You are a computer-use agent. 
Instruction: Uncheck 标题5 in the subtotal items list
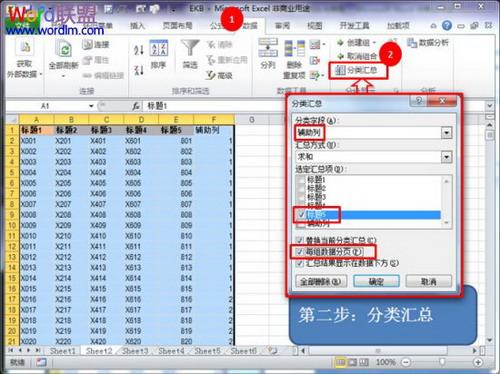pos(301,215)
